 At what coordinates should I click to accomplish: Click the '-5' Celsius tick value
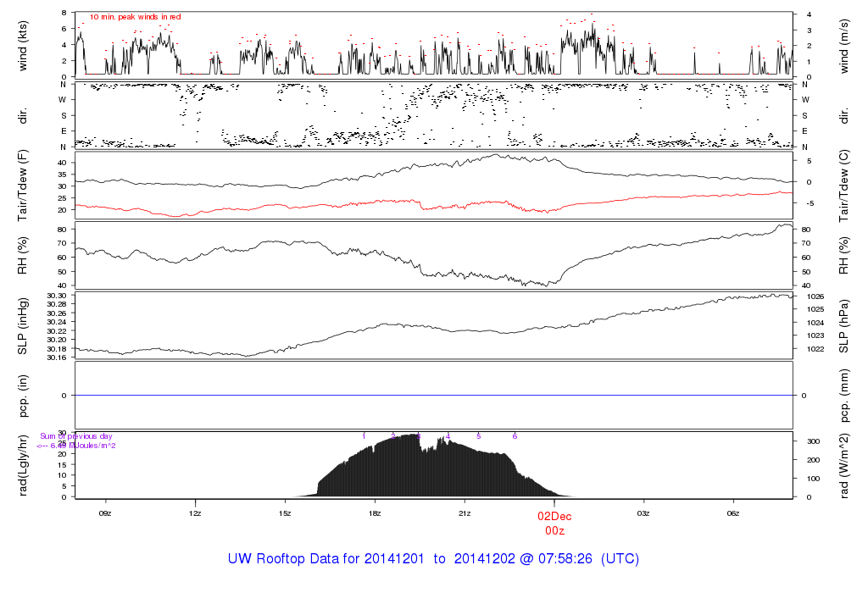810,203
